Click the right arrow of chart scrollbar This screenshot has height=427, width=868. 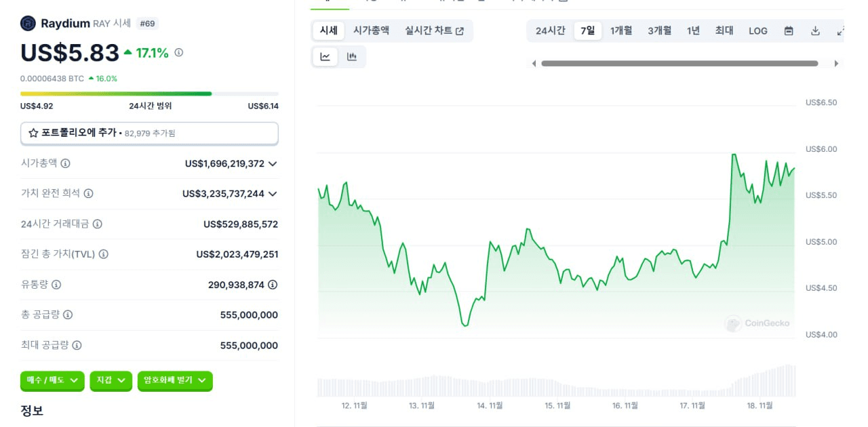click(x=836, y=64)
